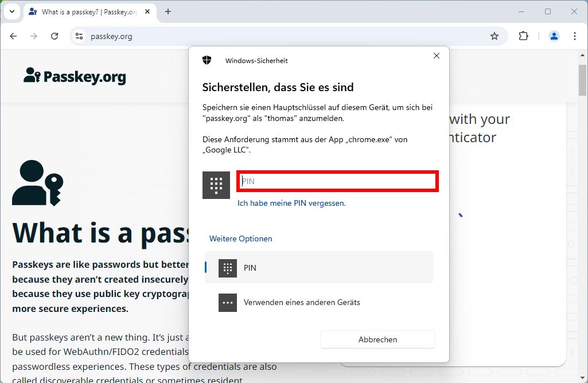Open the Chrome extensions puzzle icon
Viewport: 588px width, 383px height.
(x=523, y=36)
